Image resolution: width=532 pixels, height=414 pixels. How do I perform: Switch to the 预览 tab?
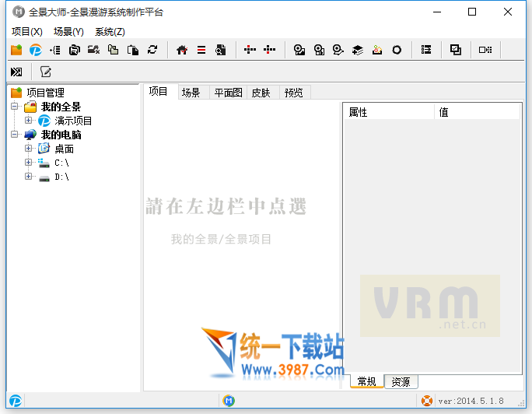point(293,93)
